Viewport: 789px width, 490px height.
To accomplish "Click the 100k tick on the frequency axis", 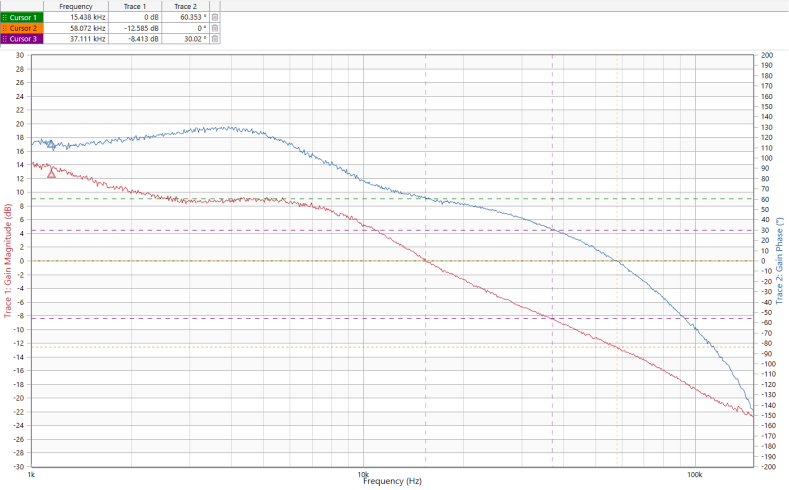I will pyautogui.click(x=694, y=474).
